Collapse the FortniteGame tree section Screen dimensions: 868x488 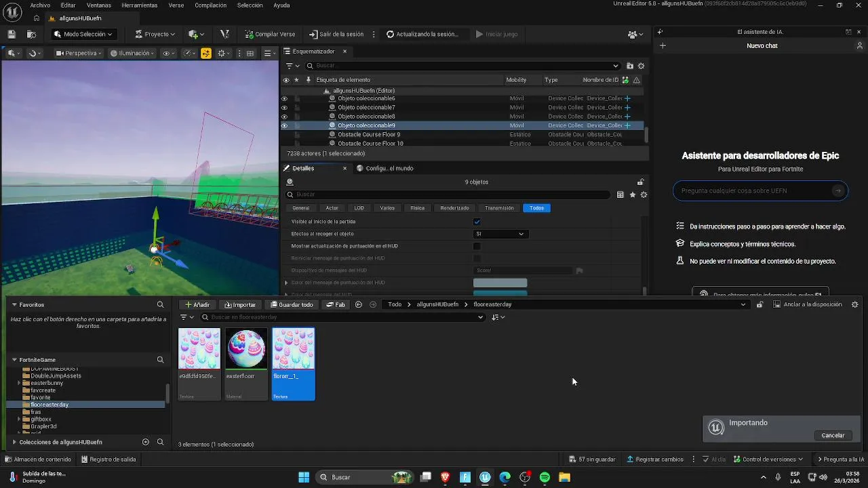(14, 360)
